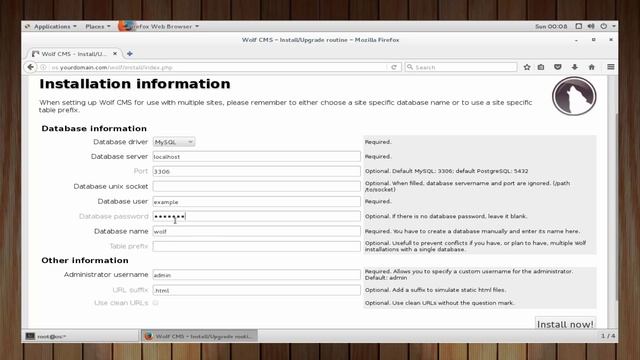640x360 pixels.
Task: Open the Applications menu
Action: (55, 27)
